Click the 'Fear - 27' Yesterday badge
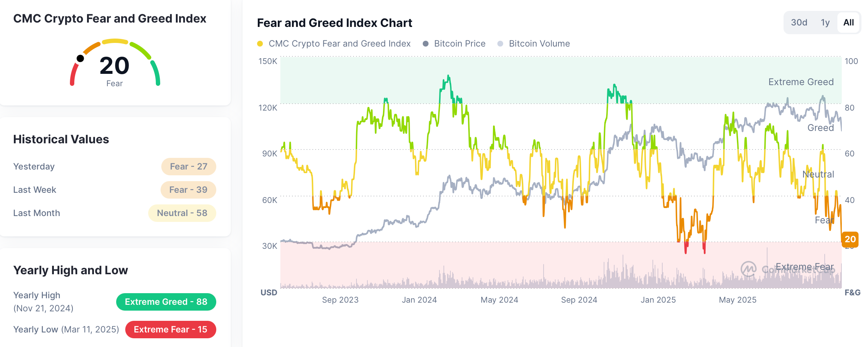 click(189, 166)
